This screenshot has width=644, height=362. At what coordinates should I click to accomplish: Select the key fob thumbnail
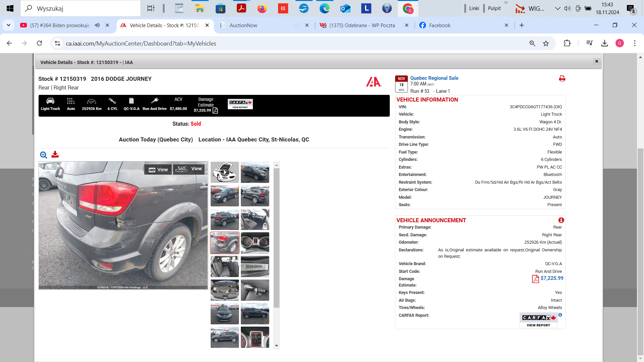[x=255, y=290]
